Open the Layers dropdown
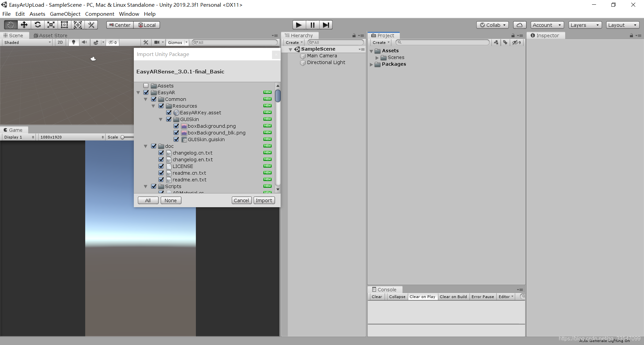644x345 pixels. coord(585,25)
